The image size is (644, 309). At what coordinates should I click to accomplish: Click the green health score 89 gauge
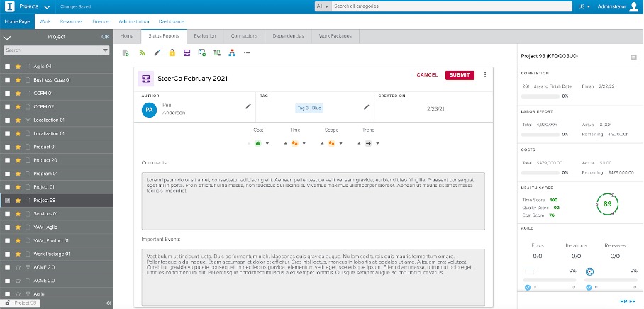tap(607, 204)
